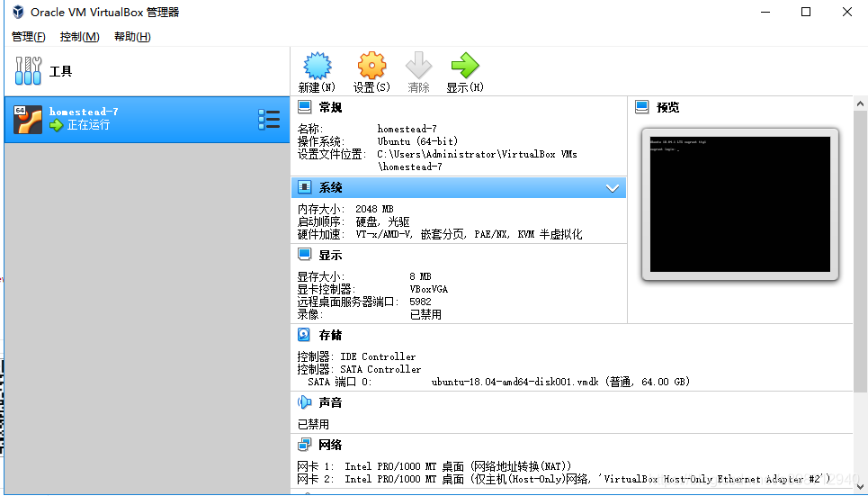Click the 2048 MB memory value
Image resolution: width=868 pixels, height=496 pixels.
pyautogui.click(x=374, y=209)
